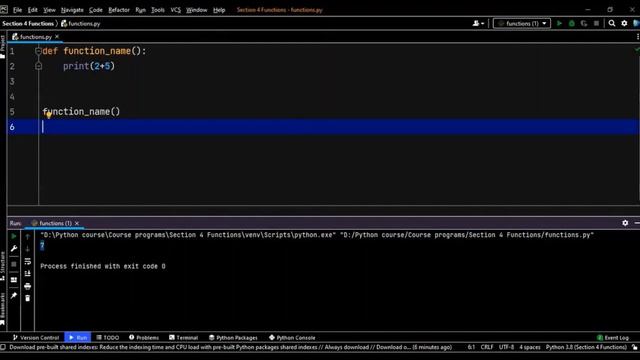Open the editor tab list three-dot menu
This screenshot has width=640, height=360.
click(638, 37)
